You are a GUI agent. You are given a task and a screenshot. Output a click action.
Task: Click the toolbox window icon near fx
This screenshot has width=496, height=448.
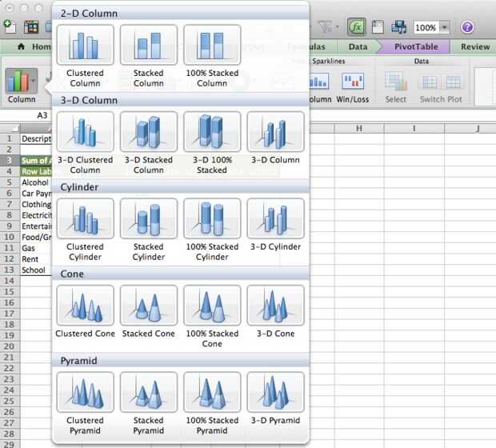(378, 27)
